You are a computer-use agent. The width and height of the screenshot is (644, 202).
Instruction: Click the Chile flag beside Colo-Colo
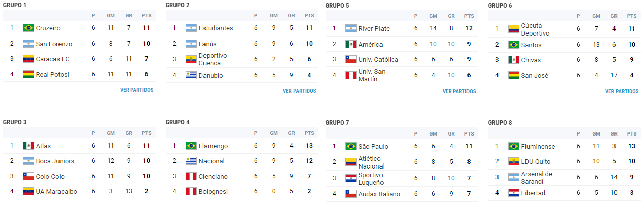(28, 176)
